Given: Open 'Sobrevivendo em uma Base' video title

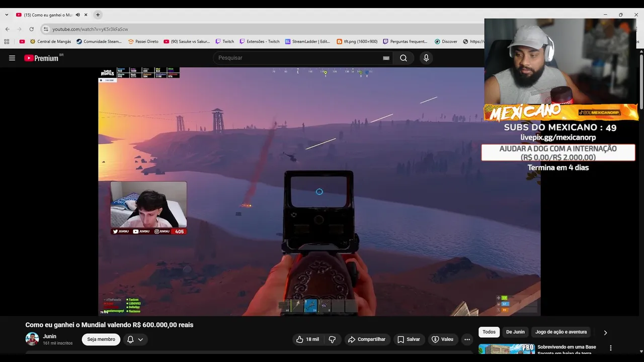Looking at the screenshot, I should pyautogui.click(x=567, y=349).
